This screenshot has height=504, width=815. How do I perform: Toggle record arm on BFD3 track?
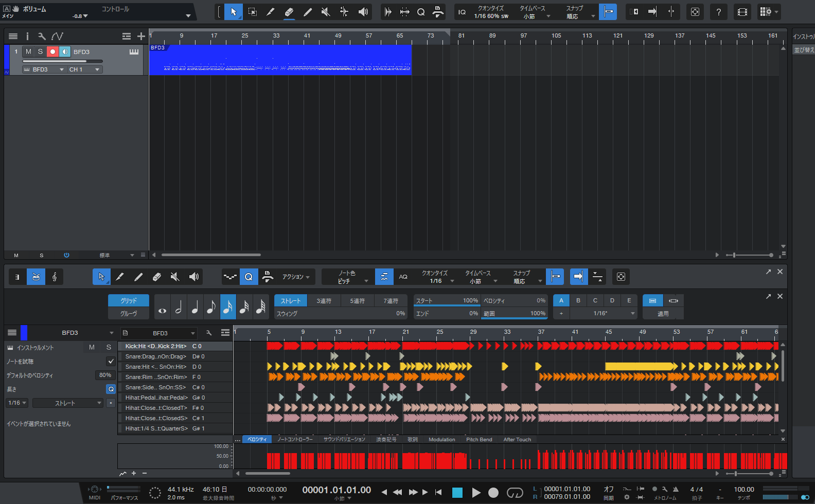tap(52, 51)
